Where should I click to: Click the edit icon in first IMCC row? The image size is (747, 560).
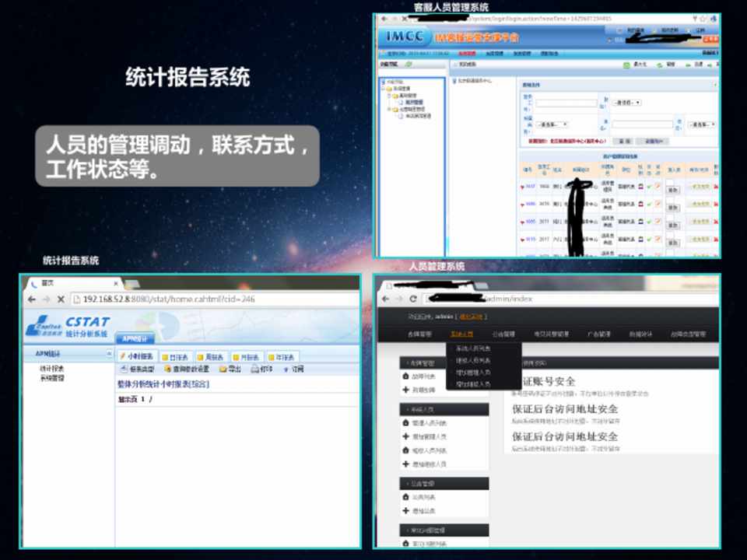pos(658,186)
